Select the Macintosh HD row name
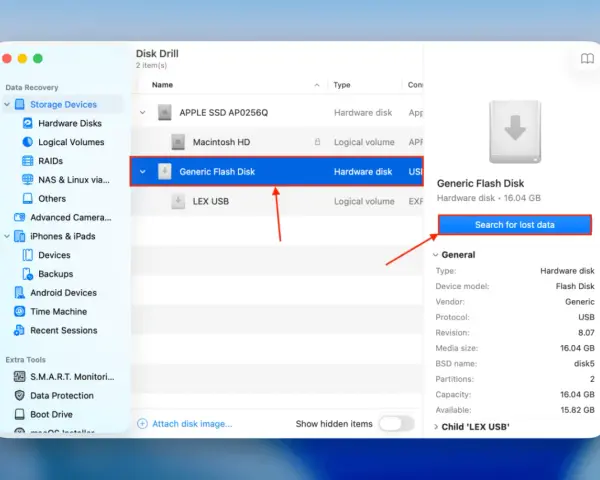Viewport: 600px width, 480px height. (222, 142)
